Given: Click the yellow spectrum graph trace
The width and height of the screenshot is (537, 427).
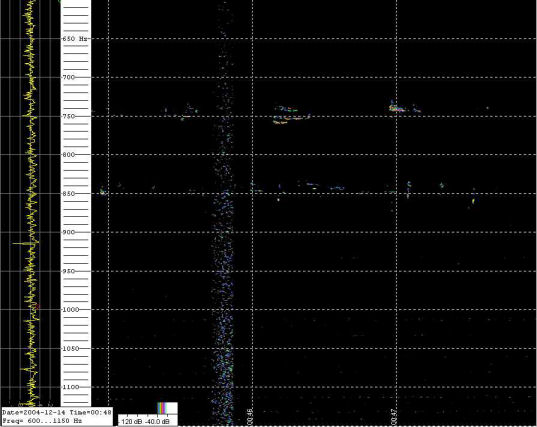Looking at the screenshot, I should tap(31, 202).
